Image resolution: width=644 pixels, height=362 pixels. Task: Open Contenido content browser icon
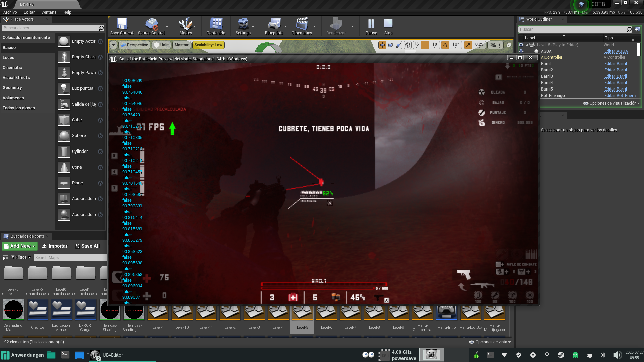pyautogui.click(x=216, y=26)
